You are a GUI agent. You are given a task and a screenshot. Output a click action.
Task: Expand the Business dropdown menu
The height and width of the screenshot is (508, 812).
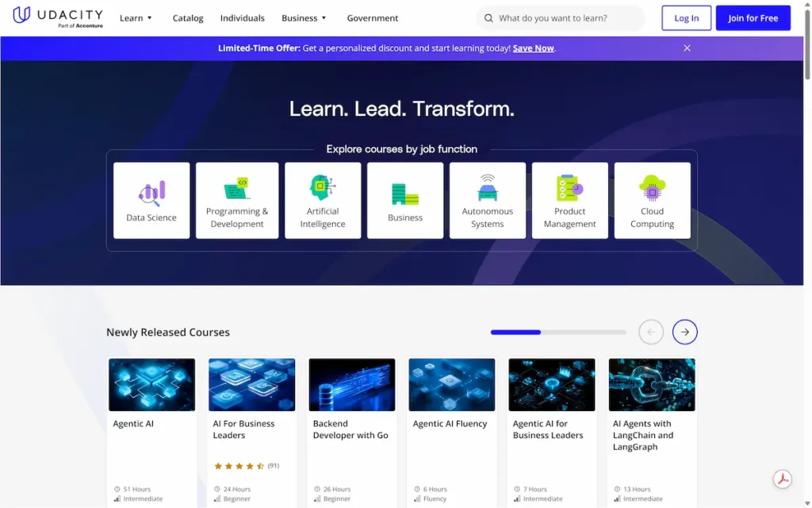(304, 18)
